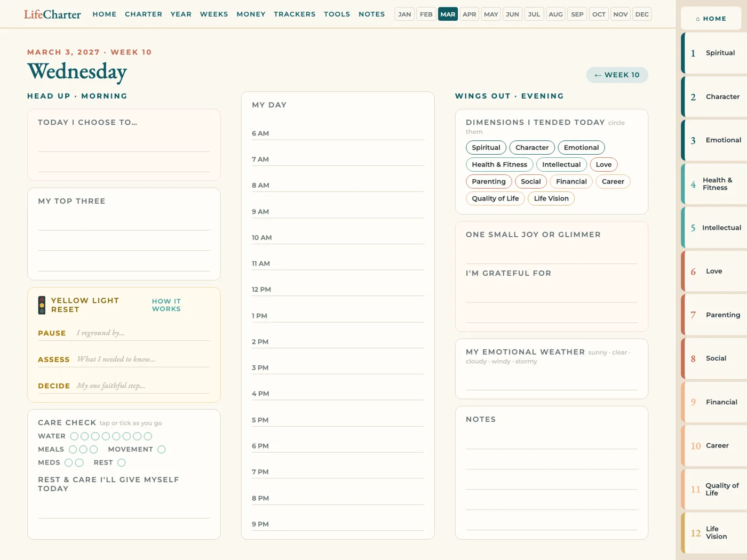
Task: Open sidebar tab 1 Spiritual
Action: click(x=714, y=53)
